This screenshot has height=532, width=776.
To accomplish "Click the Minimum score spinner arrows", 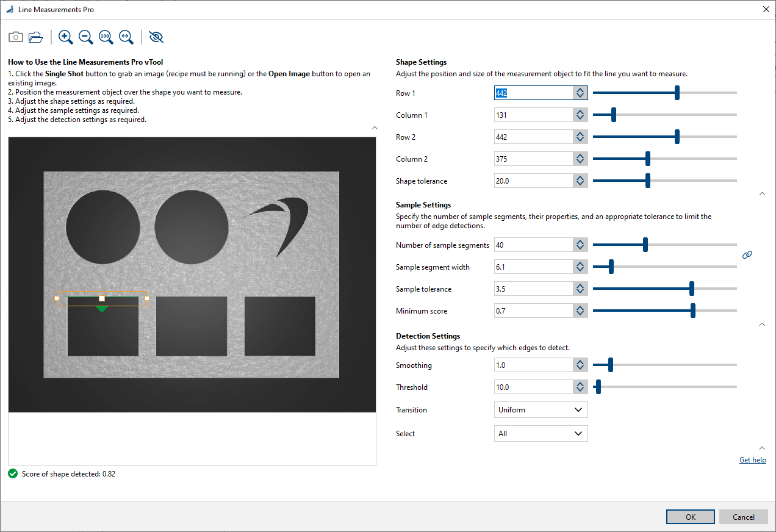I will tap(580, 311).
